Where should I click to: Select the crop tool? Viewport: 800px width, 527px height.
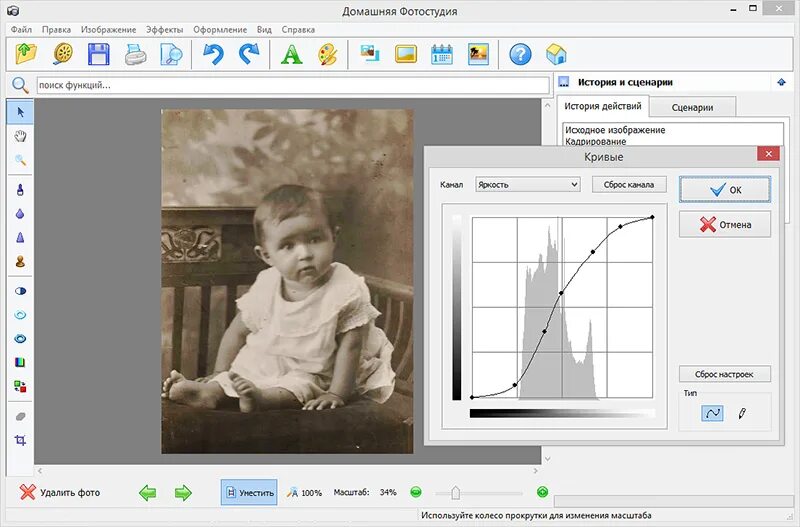tap(20, 440)
